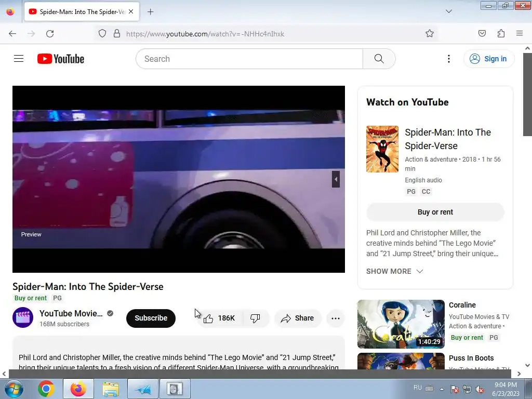The width and height of the screenshot is (532, 399).
Task: Click the muted volume tray icon
Action: click(480, 390)
